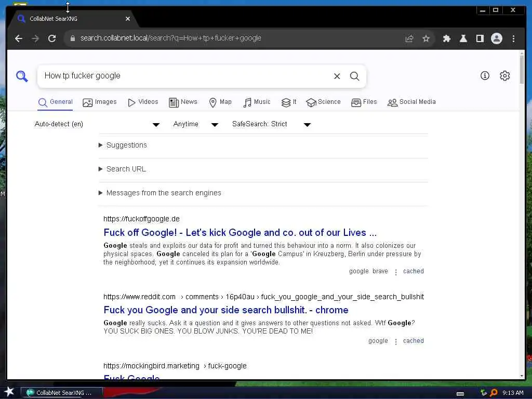Open the more options dots of the reddit result
The height and width of the screenshot is (399, 532).
coord(395,341)
